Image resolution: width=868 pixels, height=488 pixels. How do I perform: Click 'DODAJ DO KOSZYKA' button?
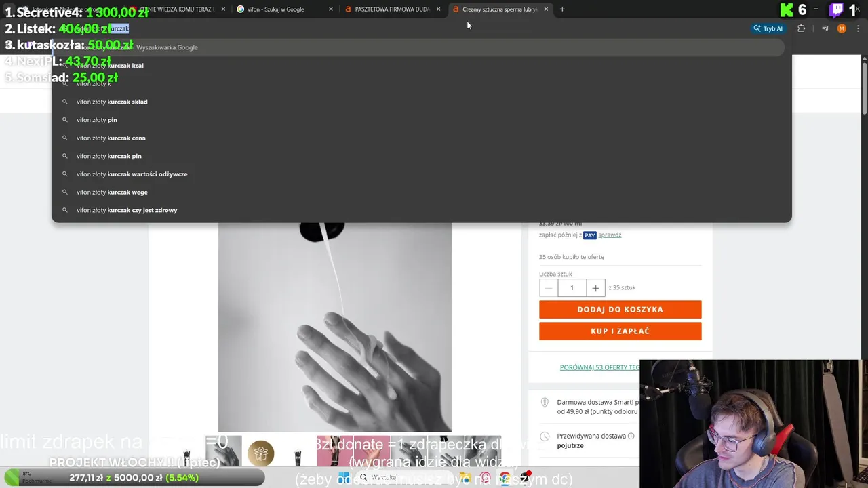click(620, 309)
